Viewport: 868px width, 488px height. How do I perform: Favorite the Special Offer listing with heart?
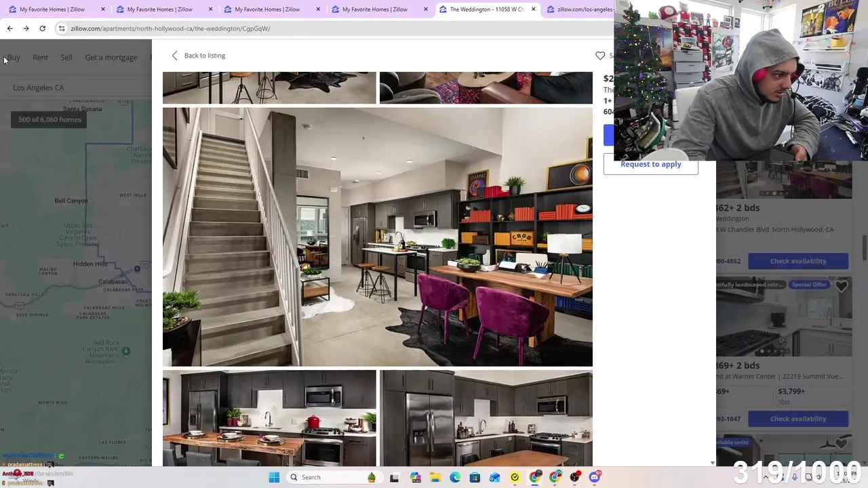(x=841, y=287)
